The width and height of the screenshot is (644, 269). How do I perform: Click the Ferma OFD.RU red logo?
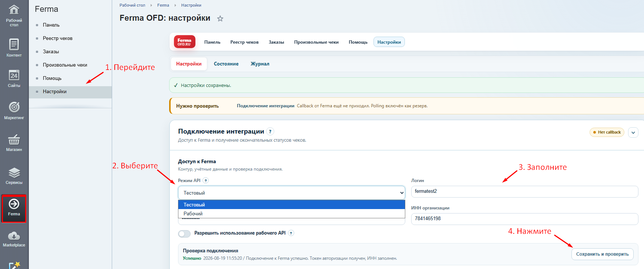click(184, 42)
